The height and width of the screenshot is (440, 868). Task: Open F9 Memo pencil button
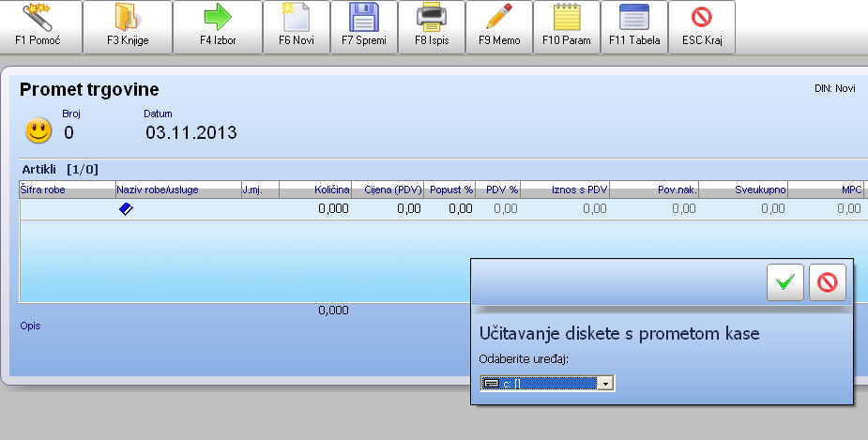(499, 26)
